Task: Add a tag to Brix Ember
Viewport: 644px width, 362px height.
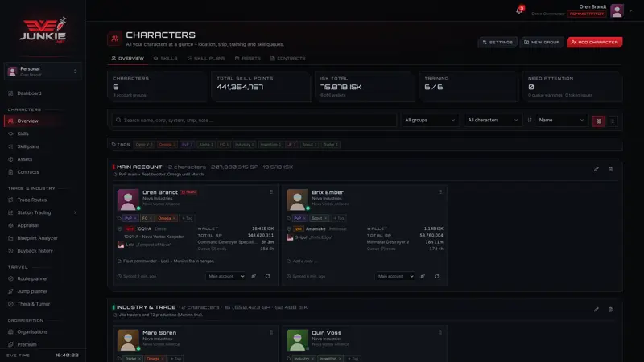Action: point(338,218)
